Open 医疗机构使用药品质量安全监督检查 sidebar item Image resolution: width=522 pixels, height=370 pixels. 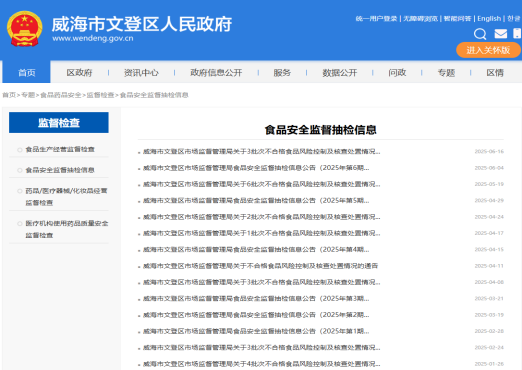[67, 229]
